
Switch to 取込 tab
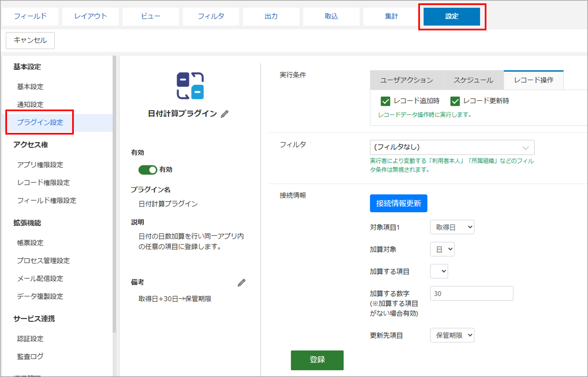pyautogui.click(x=331, y=16)
